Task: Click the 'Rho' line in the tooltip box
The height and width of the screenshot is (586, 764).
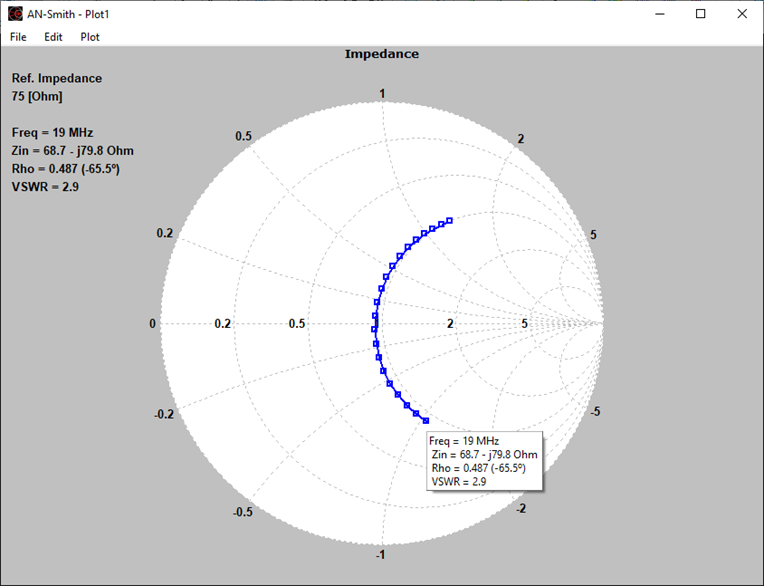Action: click(478, 468)
